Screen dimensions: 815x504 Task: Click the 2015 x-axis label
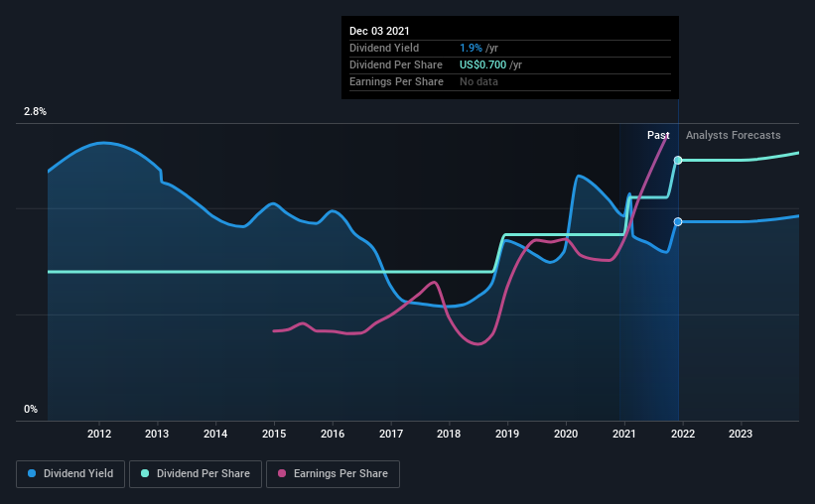(x=274, y=434)
